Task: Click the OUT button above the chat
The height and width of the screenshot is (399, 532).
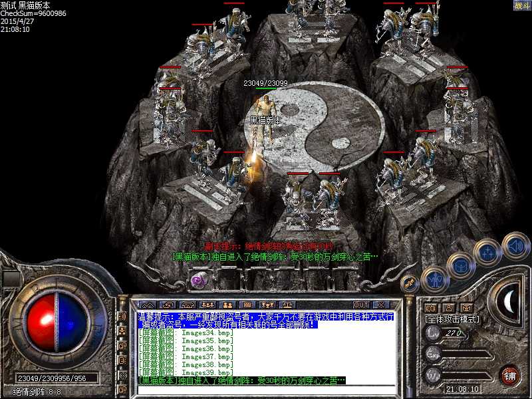Action: tap(361, 305)
